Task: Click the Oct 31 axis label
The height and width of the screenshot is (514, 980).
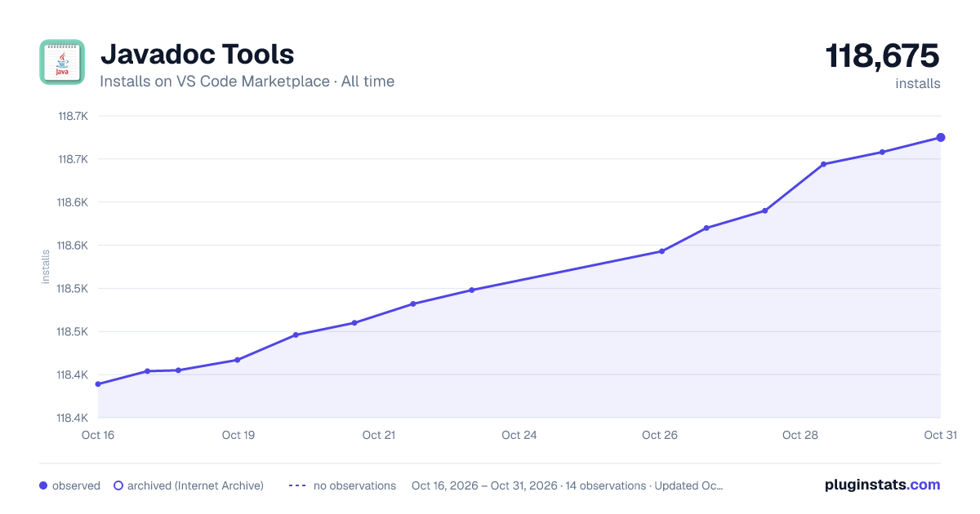Action: click(x=940, y=435)
